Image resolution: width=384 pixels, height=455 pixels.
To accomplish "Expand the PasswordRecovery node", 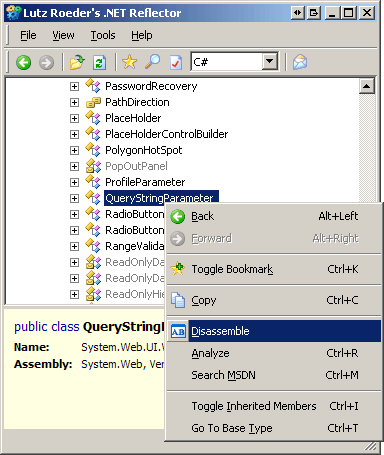I will click(x=74, y=86).
